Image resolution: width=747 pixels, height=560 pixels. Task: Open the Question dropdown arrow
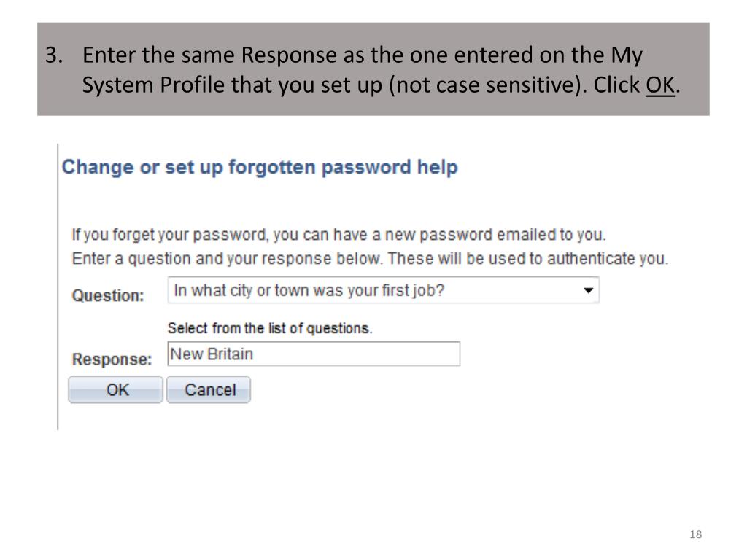(x=589, y=290)
